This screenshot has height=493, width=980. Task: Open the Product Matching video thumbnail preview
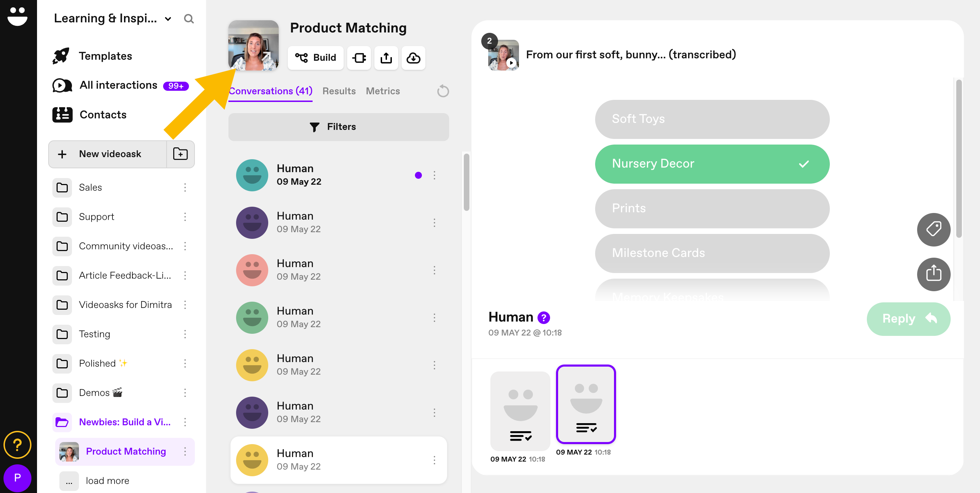253,45
